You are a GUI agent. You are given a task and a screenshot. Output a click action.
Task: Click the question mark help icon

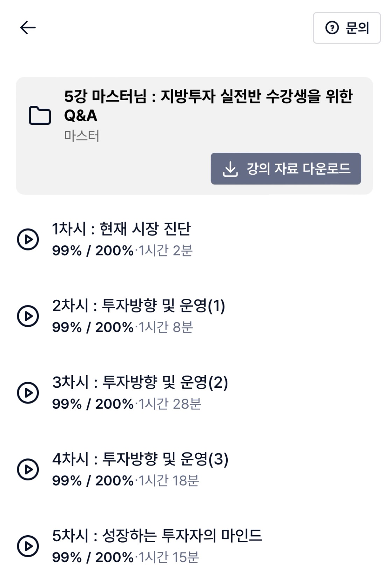332,28
